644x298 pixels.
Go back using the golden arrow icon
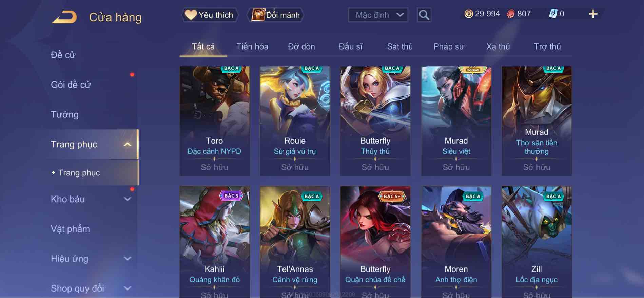pos(64,17)
